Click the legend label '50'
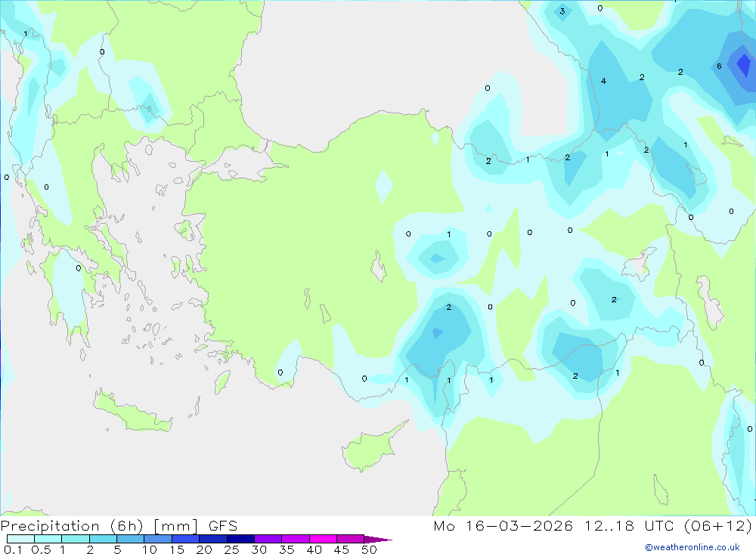This screenshot has width=756, height=554. click(x=369, y=549)
